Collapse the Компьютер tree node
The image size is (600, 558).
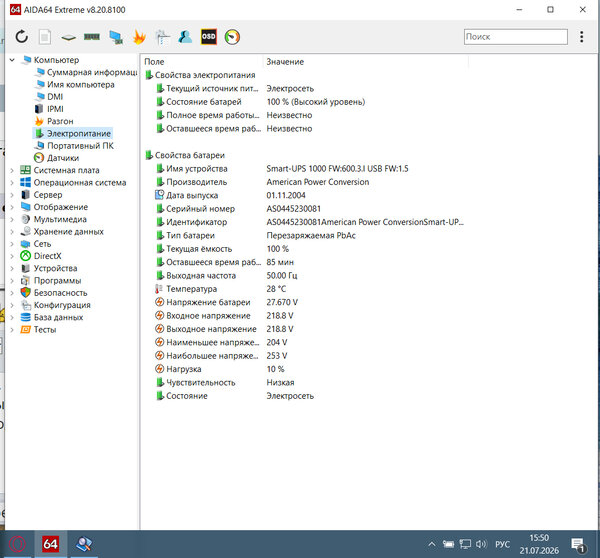tap(12, 60)
